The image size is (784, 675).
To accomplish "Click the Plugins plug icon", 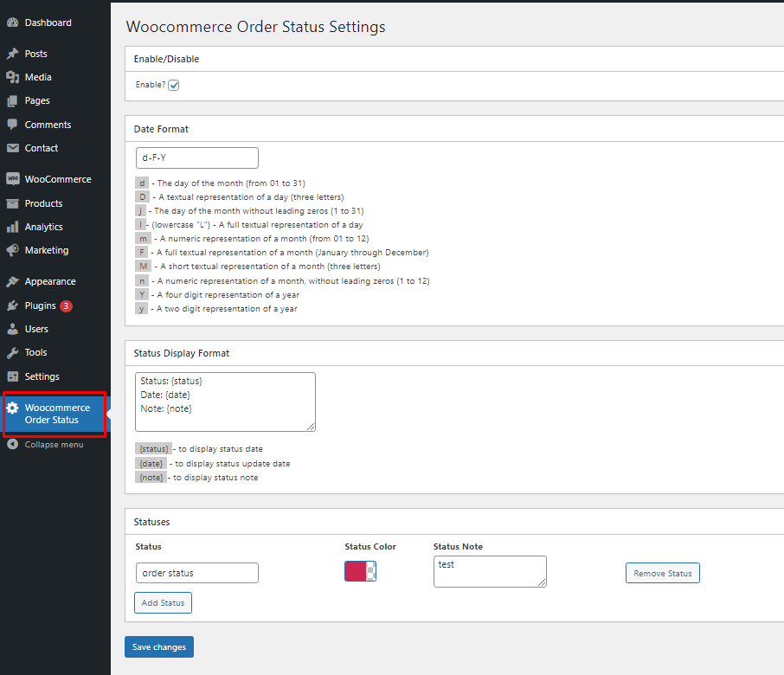I will point(12,305).
